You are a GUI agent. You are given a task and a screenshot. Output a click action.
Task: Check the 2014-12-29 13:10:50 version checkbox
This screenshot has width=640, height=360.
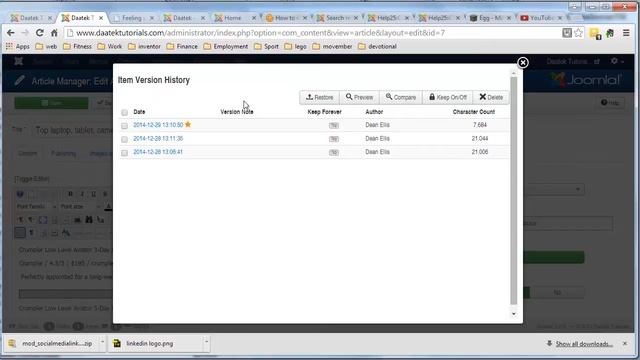(124, 126)
